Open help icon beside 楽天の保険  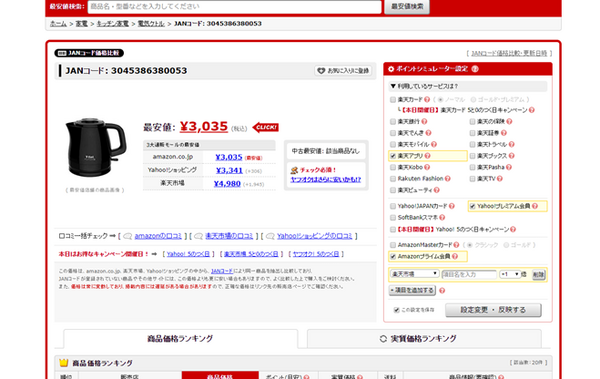pos(509,122)
